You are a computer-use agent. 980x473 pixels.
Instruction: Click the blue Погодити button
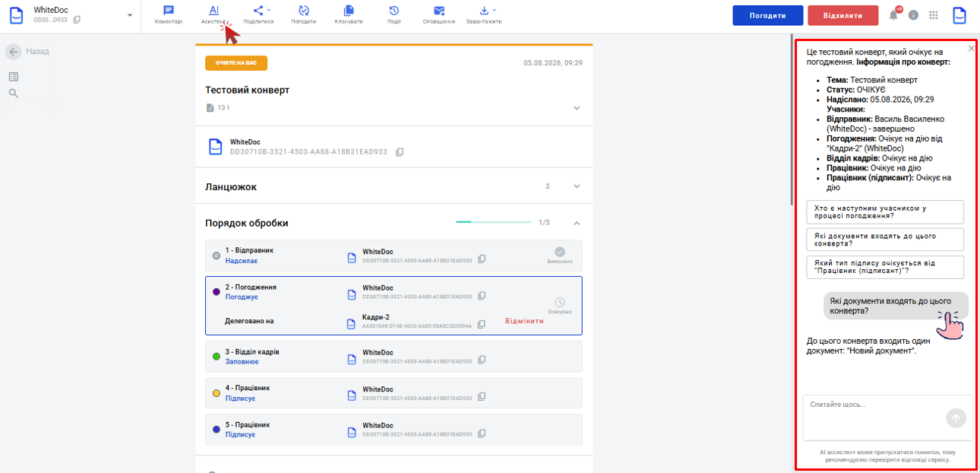pyautogui.click(x=768, y=15)
